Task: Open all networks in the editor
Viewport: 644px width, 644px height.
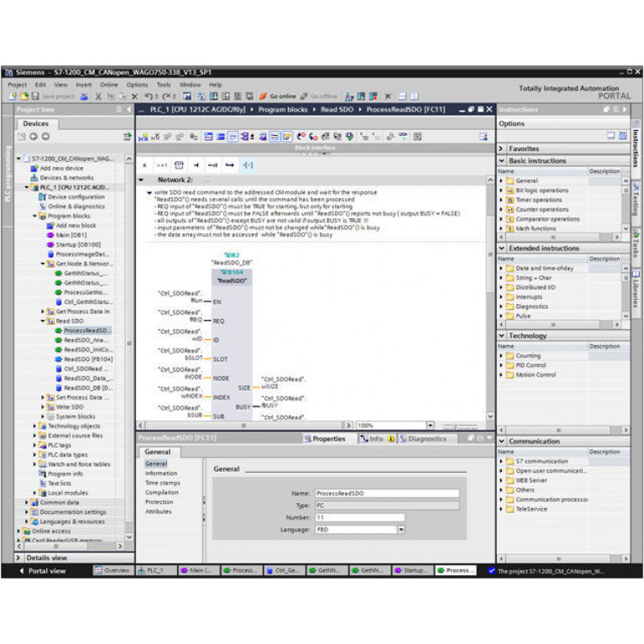Action: pos(208,137)
